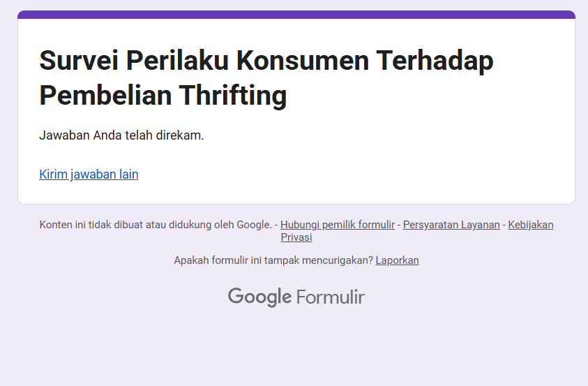588x386 pixels.
Task: Click the 'Kirim jawaban lain' link
Action: click(x=89, y=175)
